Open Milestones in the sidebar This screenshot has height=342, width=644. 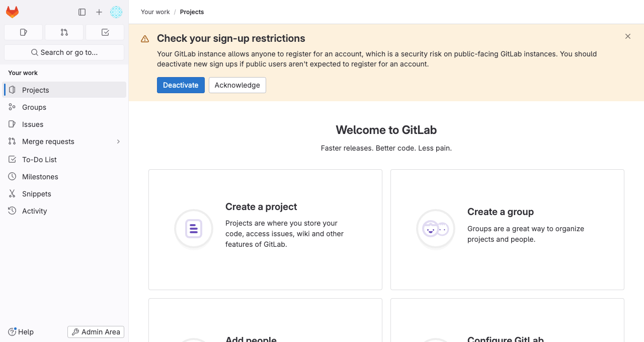[64, 177]
